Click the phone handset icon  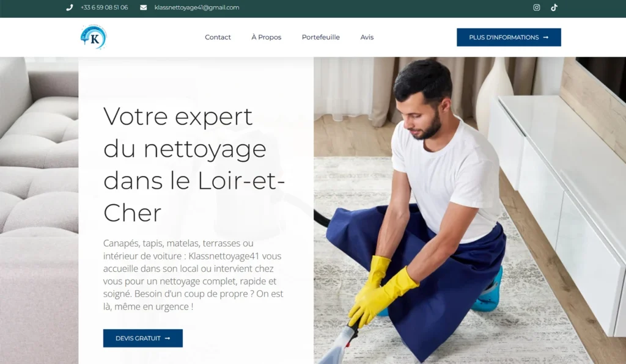tap(70, 7)
